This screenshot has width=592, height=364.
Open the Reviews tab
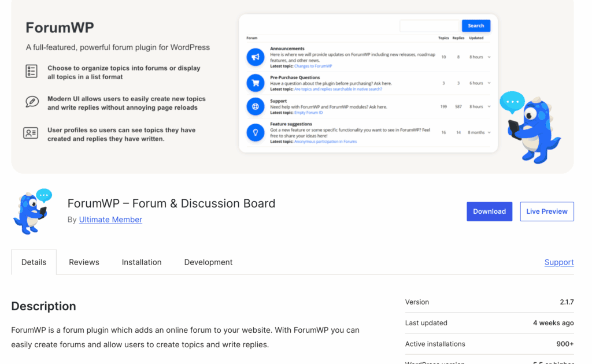[84, 262]
